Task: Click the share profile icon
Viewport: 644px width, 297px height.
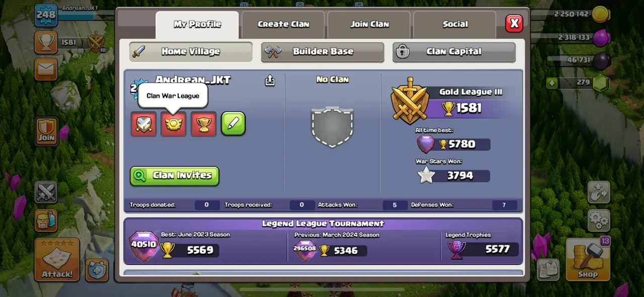Action: tap(270, 80)
